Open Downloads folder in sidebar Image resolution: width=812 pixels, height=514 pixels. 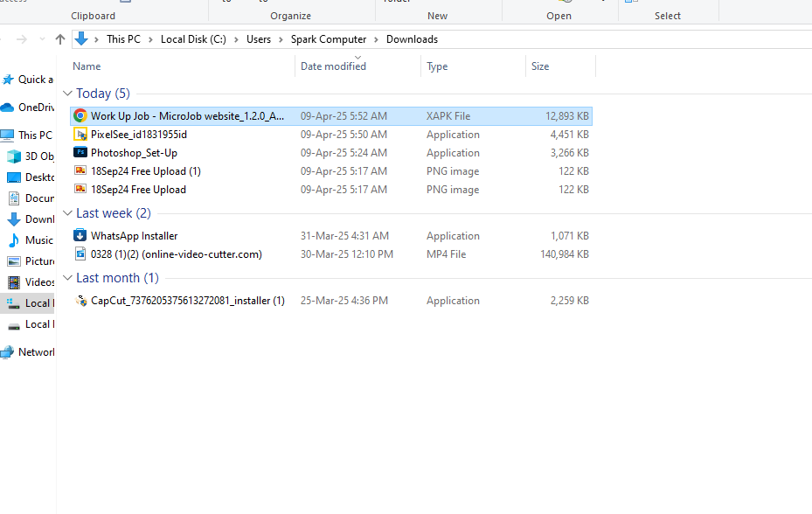pyautogui.click(x=31, y=219)
